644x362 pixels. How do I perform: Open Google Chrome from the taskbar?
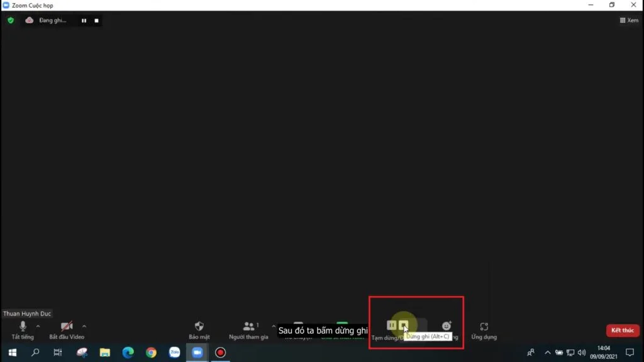click(x=151, y=353)
